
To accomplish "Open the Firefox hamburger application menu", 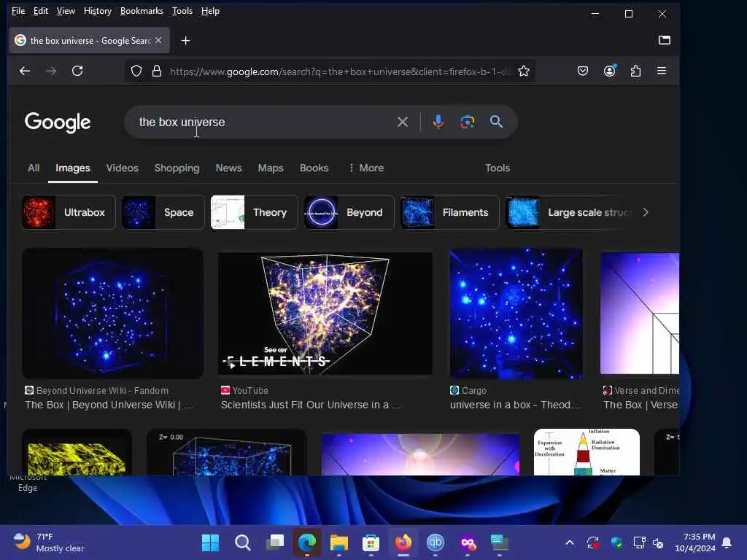I will pyautogui.click(x=662, y=71).
